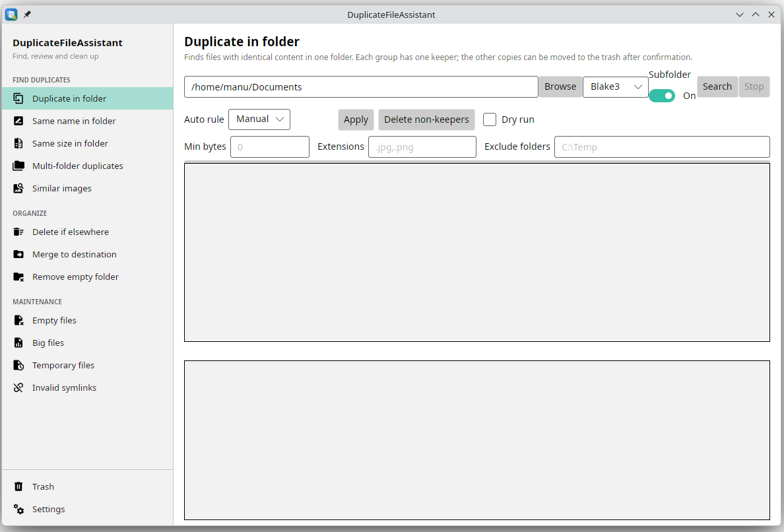
Task: Click the Browse button
Action: tap(560, 87)
